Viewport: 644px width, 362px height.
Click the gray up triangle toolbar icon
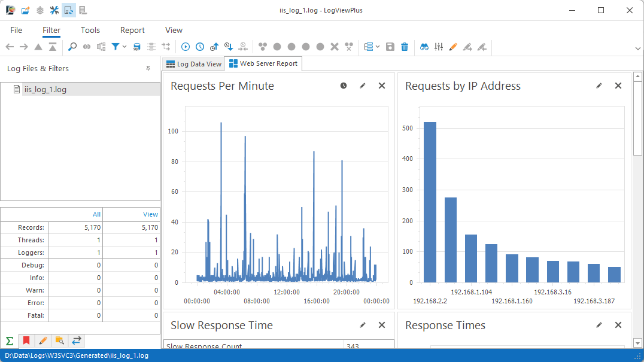pyautogui.click(x=38, y=47)
